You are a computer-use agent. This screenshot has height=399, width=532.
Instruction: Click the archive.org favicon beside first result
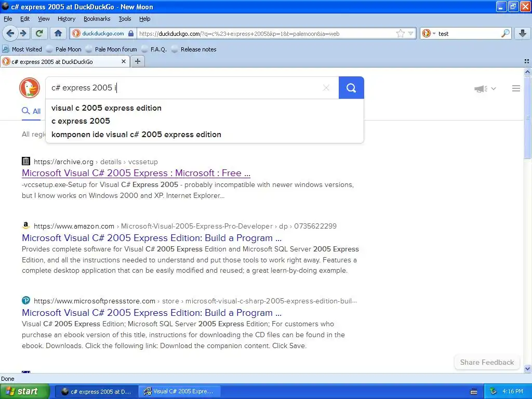pyautogui.click(x=26, y=161)
